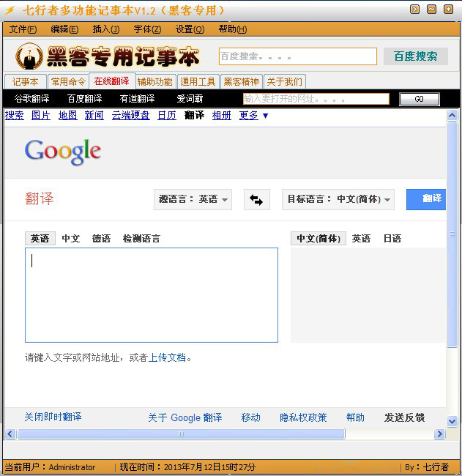Image resolution: width=462 pixels, height=476 pixels.
Task: Open the 编辑(E) menu
Action: 64,29
